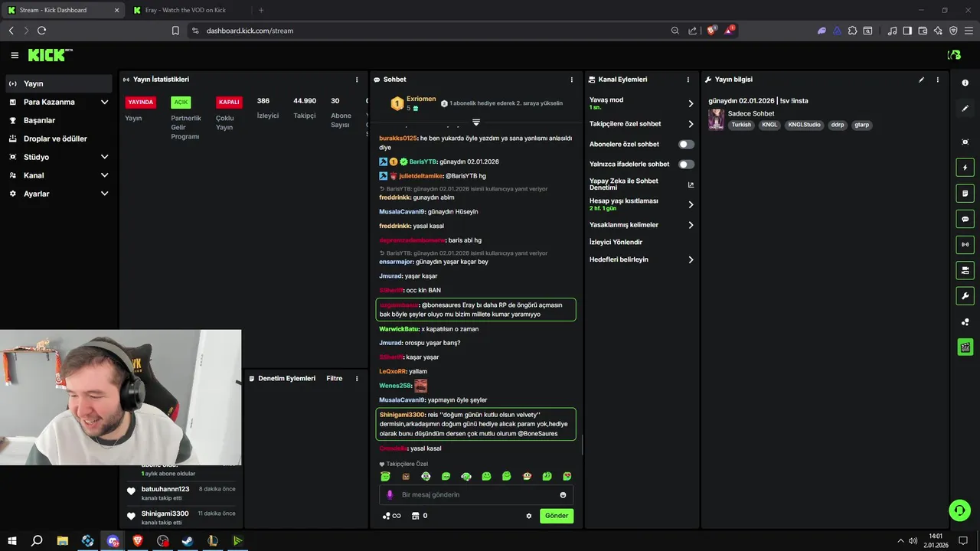The image size is (980, 551).
Task: Click the chat bubble widget icon
Action: click(965, 219)
